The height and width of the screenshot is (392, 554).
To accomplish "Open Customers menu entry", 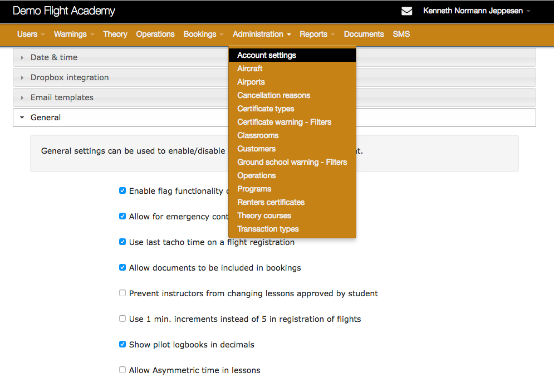I will (x=292, y=149).
